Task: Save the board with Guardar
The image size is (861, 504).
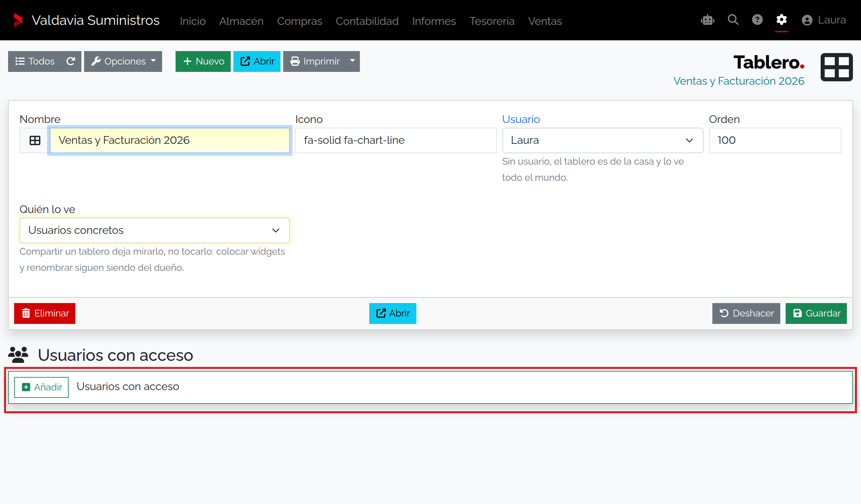Action: pos(816,313)
